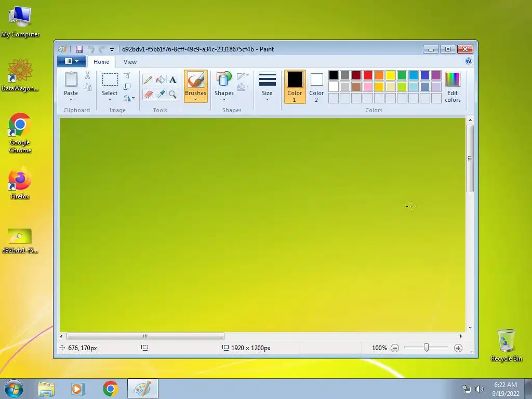Image resolution: width=532 pixels, height=399 pixels.
Task: Click the volume speaker tray icon
Action: point(480,389)
